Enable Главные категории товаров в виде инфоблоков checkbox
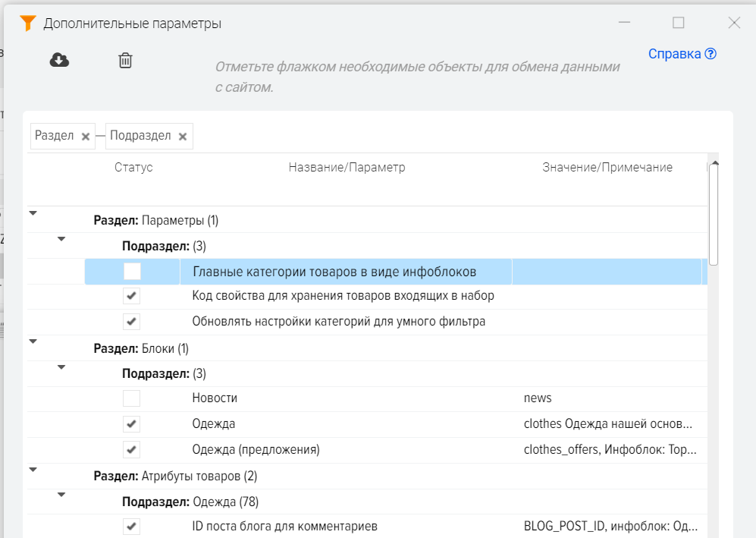The width and height of the screenshot is (756, 538). [132, 272]
